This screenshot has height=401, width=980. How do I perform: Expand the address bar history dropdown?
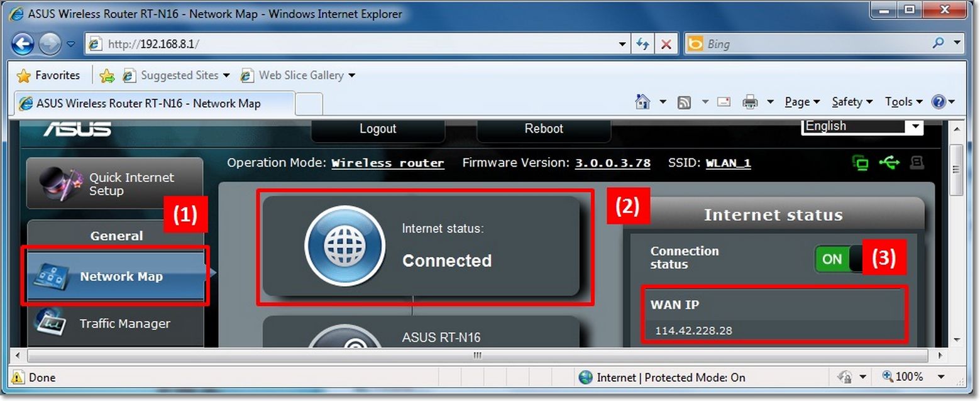[x=622, y=44]
